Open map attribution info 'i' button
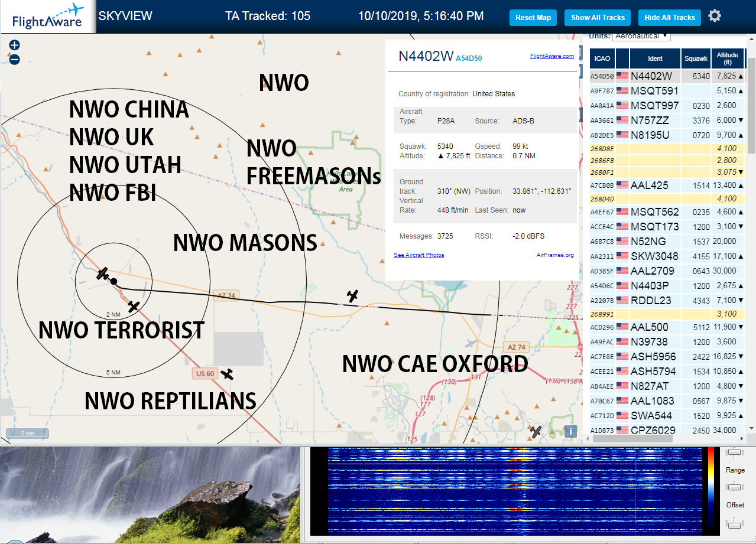Screen dimensions: 756x544 point(570,431)
